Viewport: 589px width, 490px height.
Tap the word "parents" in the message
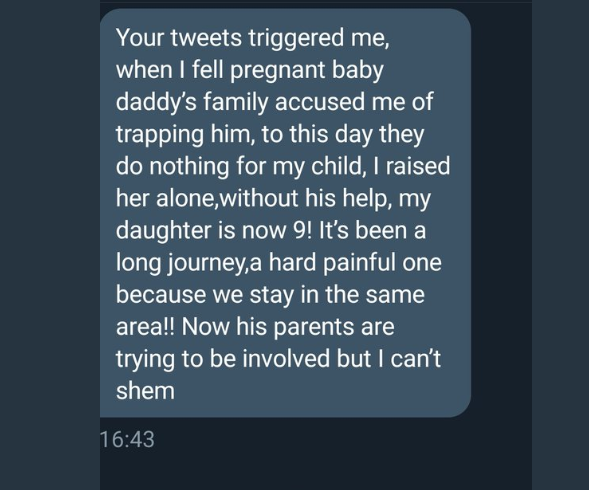tap(314, 328)
